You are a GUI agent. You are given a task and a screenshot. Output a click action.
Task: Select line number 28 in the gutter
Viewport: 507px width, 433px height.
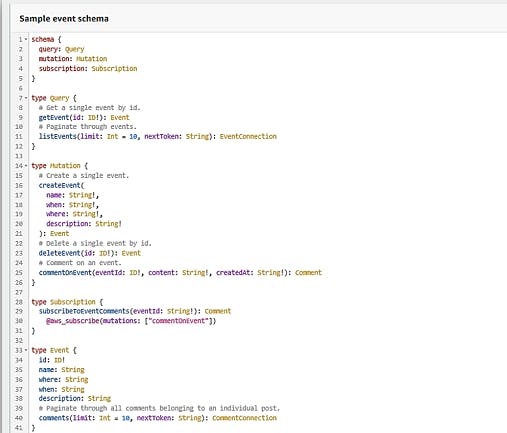(19, 302)
